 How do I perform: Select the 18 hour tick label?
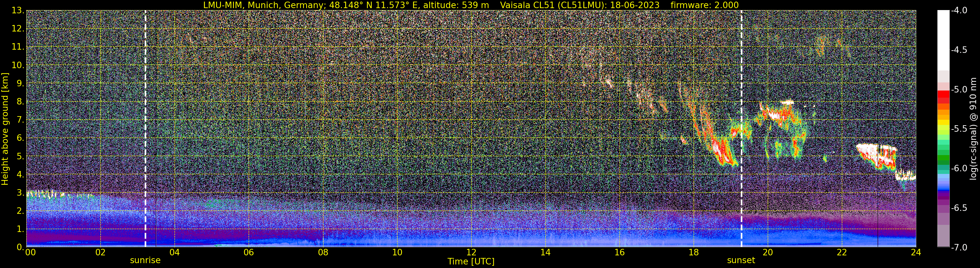694,253
